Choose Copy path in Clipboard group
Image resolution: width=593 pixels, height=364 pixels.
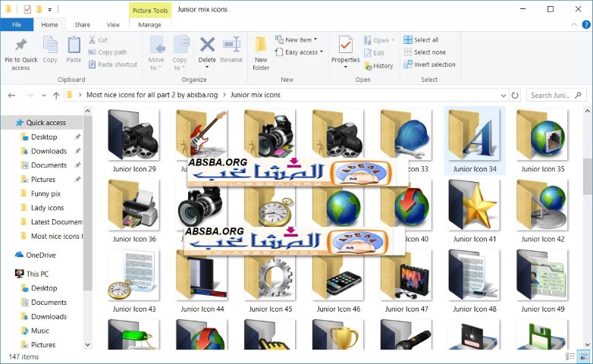point(108,52)
